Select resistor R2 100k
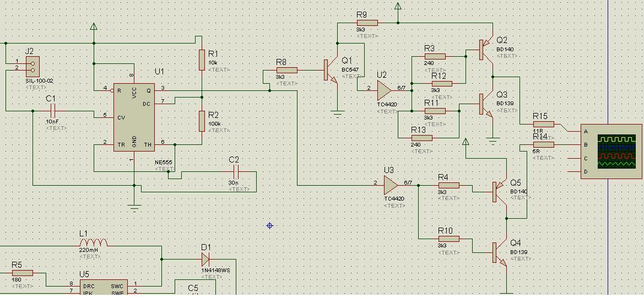This screenshot has height=297, width=644. [x=202, y=121]
